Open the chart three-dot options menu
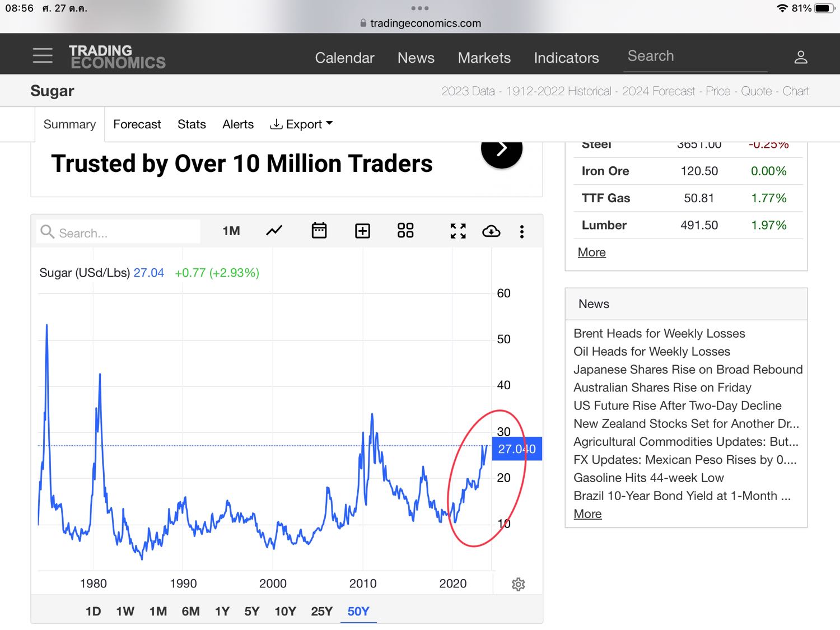840x630 pixels. (x=522, y=231)
